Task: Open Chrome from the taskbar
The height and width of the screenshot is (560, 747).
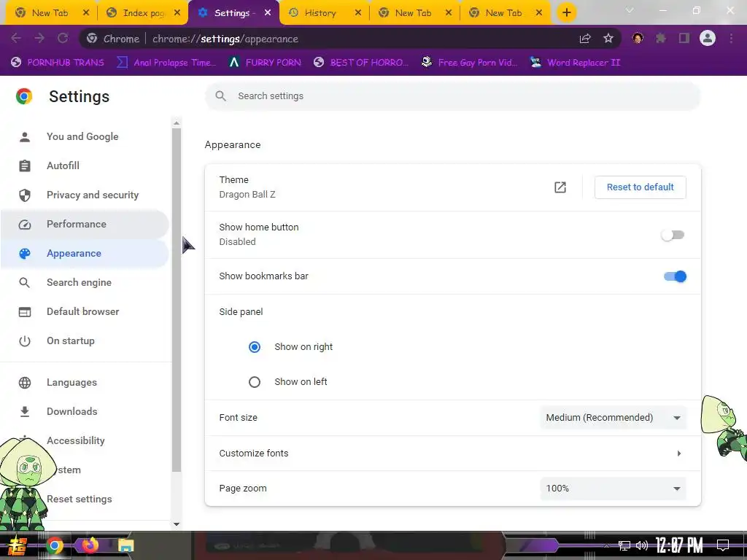Action: click(54, 545)
